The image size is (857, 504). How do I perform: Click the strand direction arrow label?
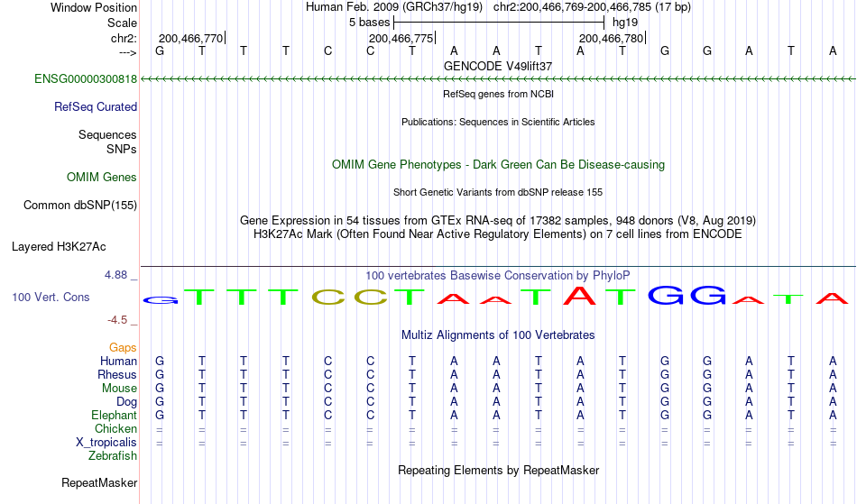pyautogui.click(x=127, y=52)
